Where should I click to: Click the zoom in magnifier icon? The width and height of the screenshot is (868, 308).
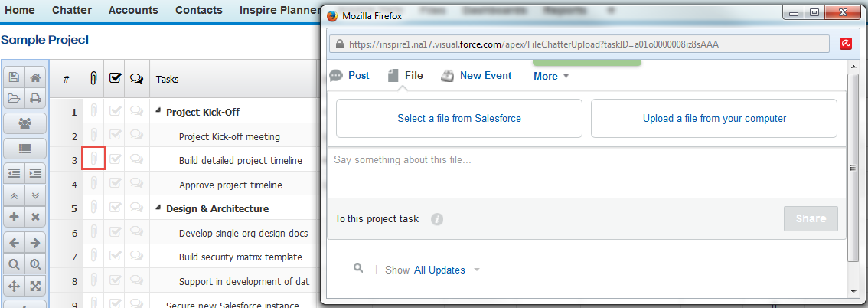tap(35, 264)
